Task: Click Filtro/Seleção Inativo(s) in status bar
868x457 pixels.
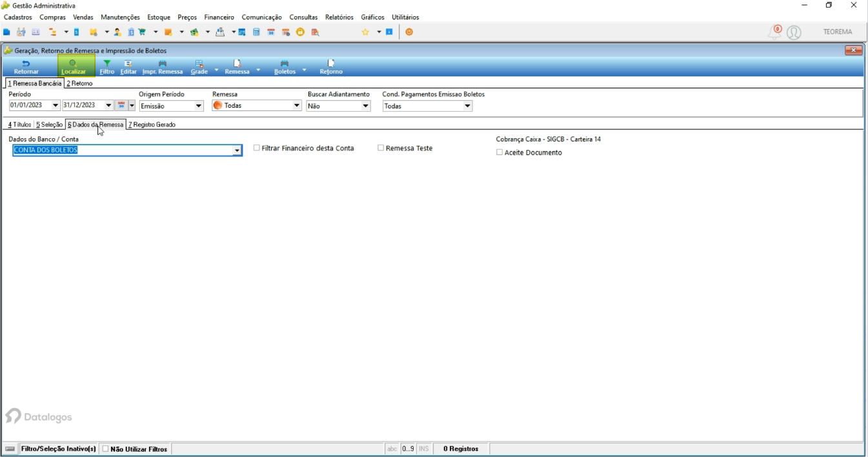Action: (59, 449)
